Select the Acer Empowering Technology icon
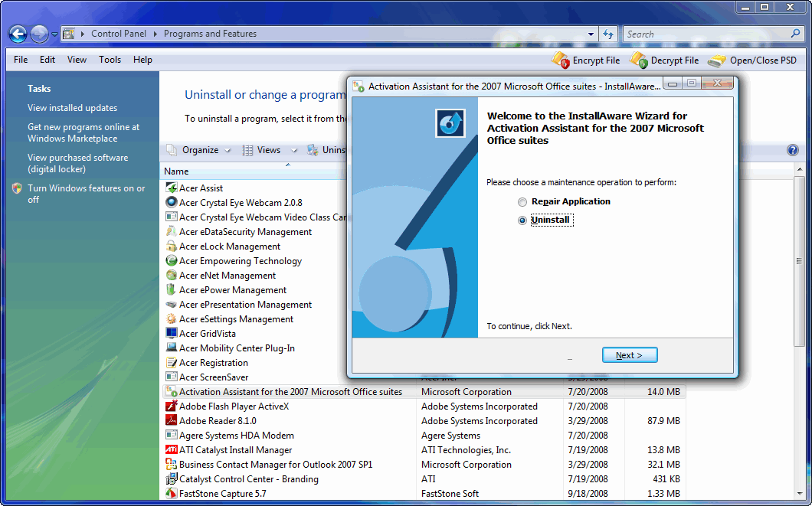Viewport: 812px width, 506px height. point(172,260)
